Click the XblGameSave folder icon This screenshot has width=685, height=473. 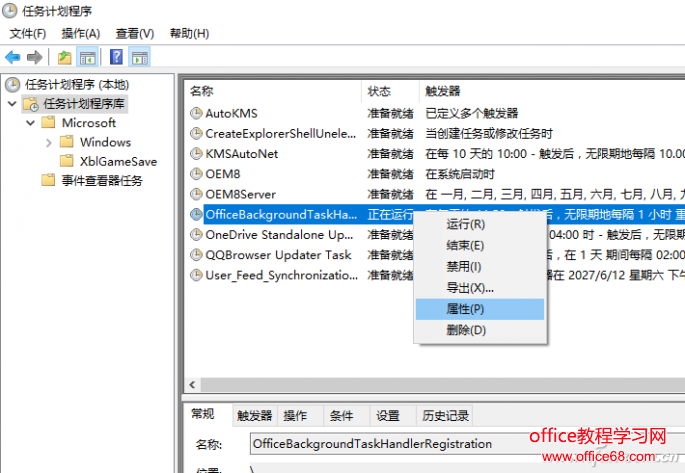[66, 161]
